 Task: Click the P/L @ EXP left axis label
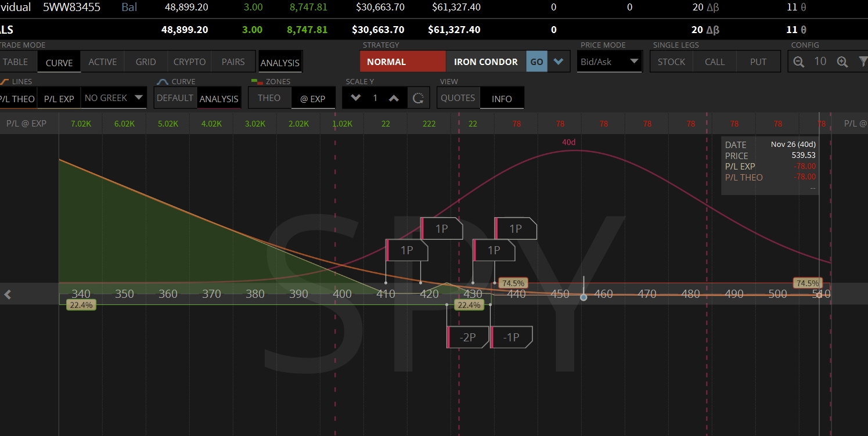click(x=26, y=124)
